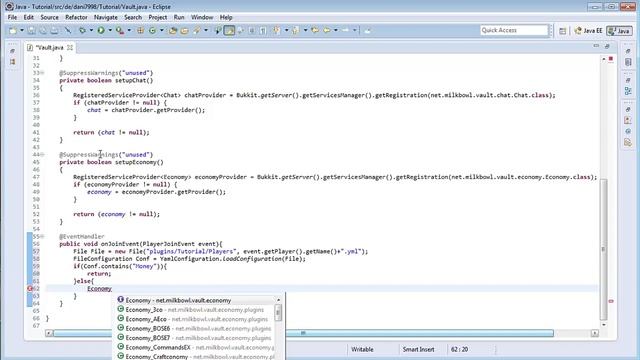
Task: Click the New Java Package icon
Action: click(x=140, y=31)
